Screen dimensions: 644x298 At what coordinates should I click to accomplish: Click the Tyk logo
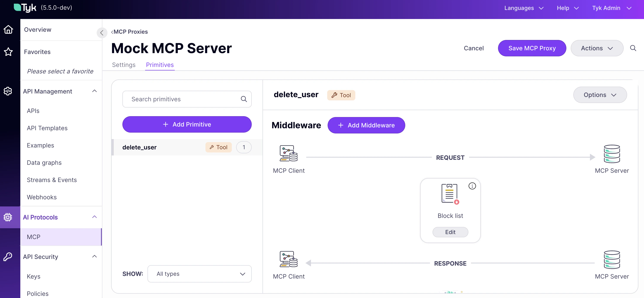tap(25, 8)
